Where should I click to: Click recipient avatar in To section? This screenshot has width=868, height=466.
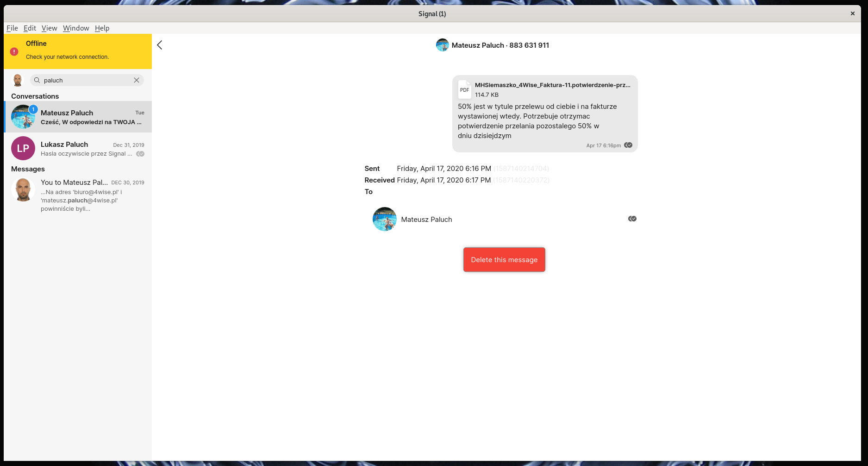click(385, 219)
